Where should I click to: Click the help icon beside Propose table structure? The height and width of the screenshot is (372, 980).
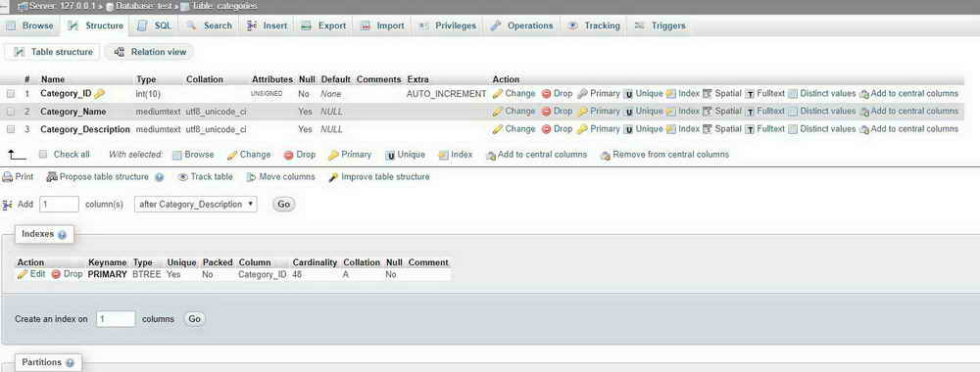click(x=159, y=177)
